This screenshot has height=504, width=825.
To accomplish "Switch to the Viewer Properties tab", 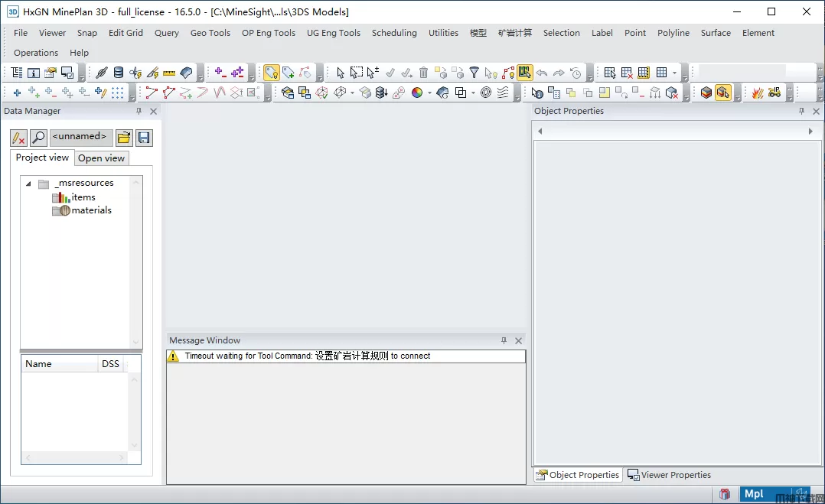I will (669, 475).
